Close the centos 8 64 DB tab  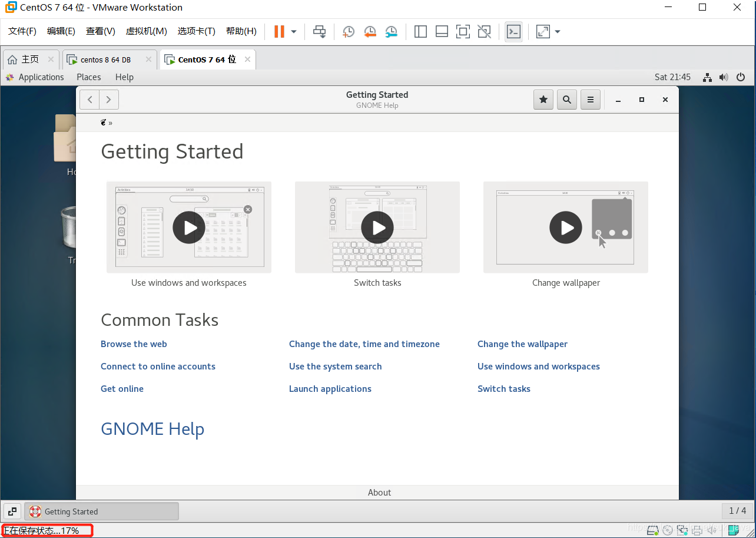[149, 60]
